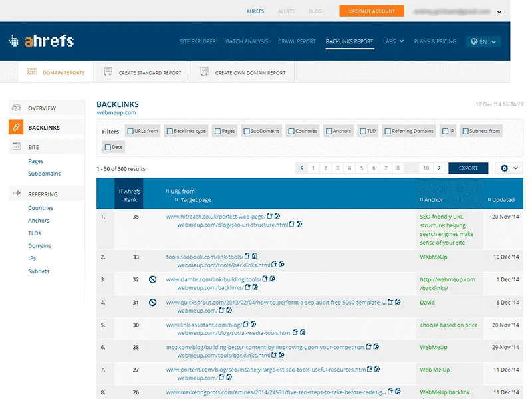This screenshot has width=532, height=399.
Task: Open the Anchors referring report
Action: [x=39, y=221]
